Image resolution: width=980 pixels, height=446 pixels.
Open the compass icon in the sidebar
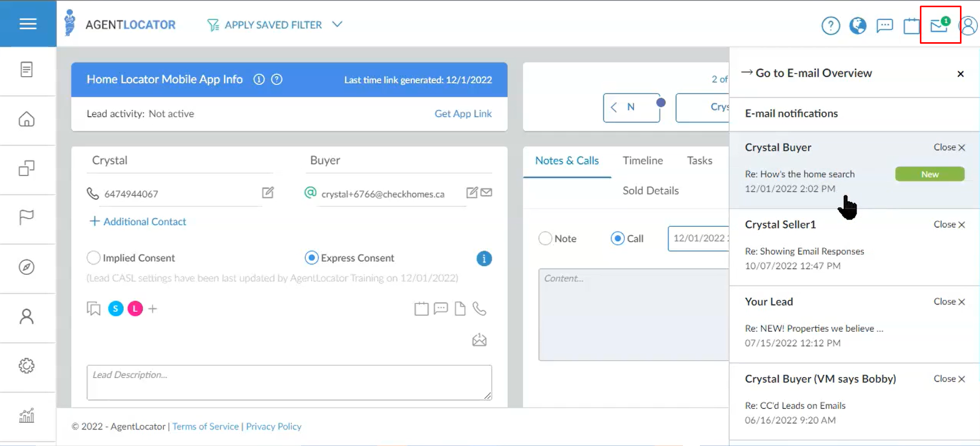click(27, 267)
